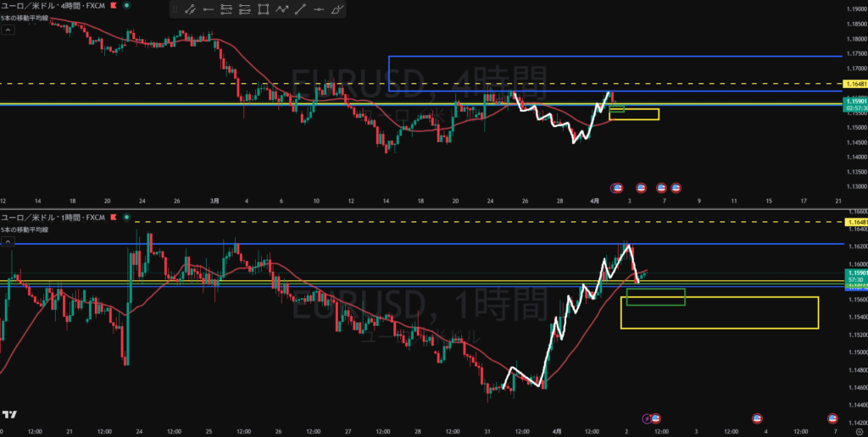Select the horizontal ray tool

coord(208,10)
